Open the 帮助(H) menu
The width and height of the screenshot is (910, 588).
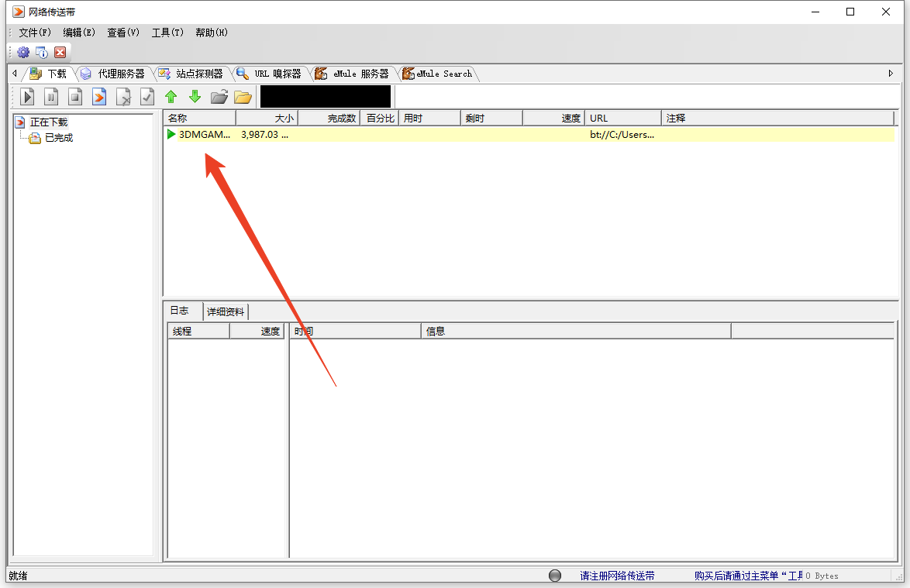point(212,33)
